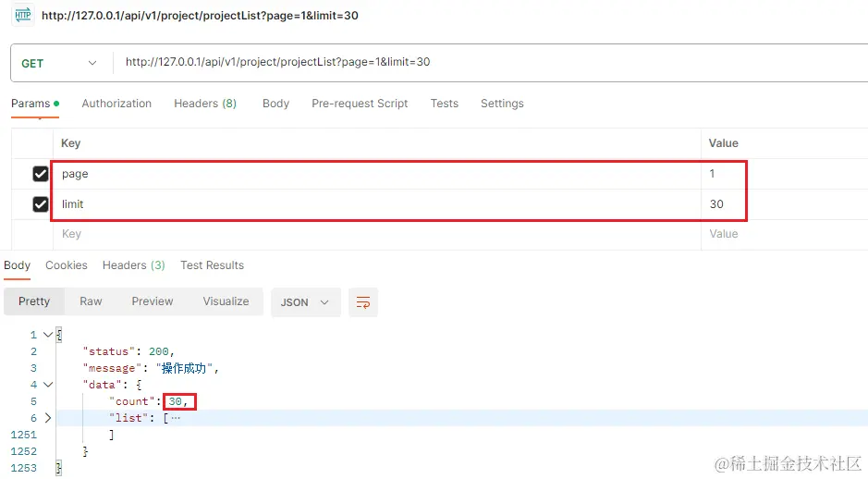Uncheck the limit parameter checkbox
The image size is (868, 479).
click(41, 204)
